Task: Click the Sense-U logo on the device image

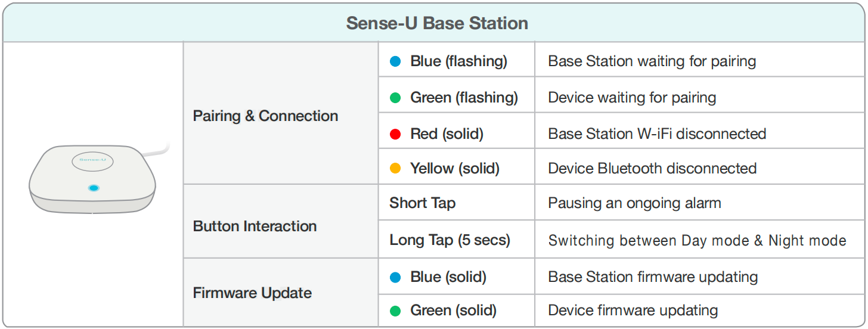Action: (x=92, y=160)
